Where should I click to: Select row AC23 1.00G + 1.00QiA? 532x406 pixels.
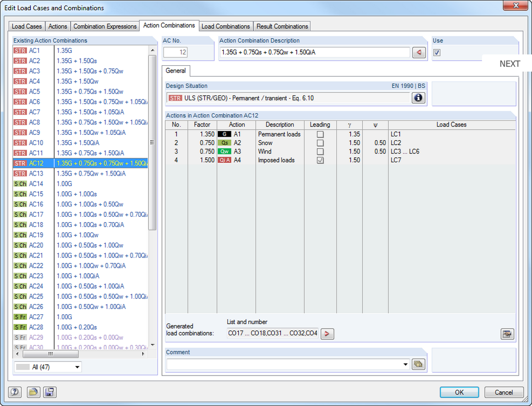pyautogui.click(x=80, y=276)
